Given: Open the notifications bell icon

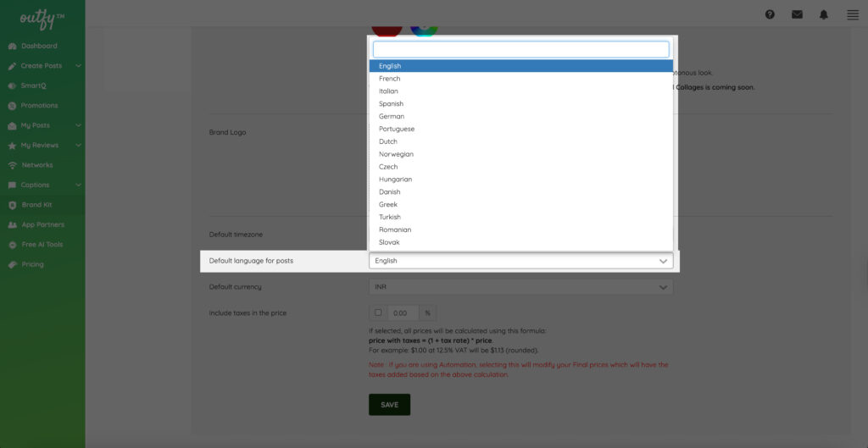Looking at the screenshot, I should (x=824, y=14).
